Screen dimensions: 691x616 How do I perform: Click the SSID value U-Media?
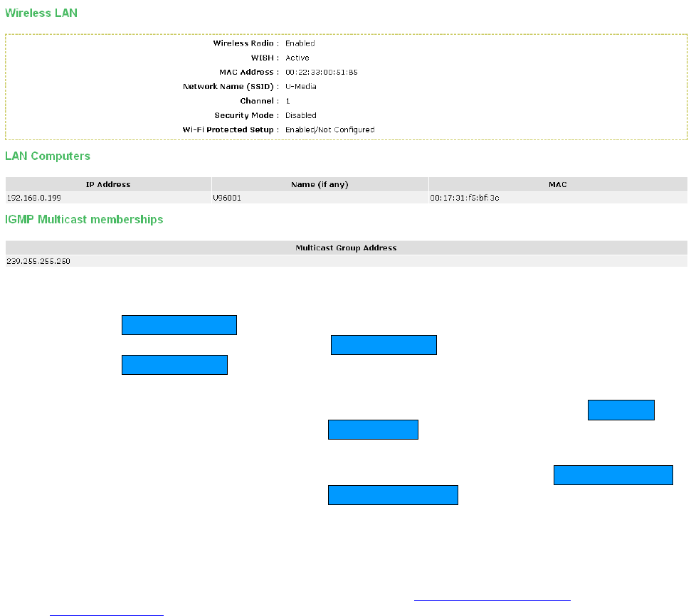tap(300, 86)
